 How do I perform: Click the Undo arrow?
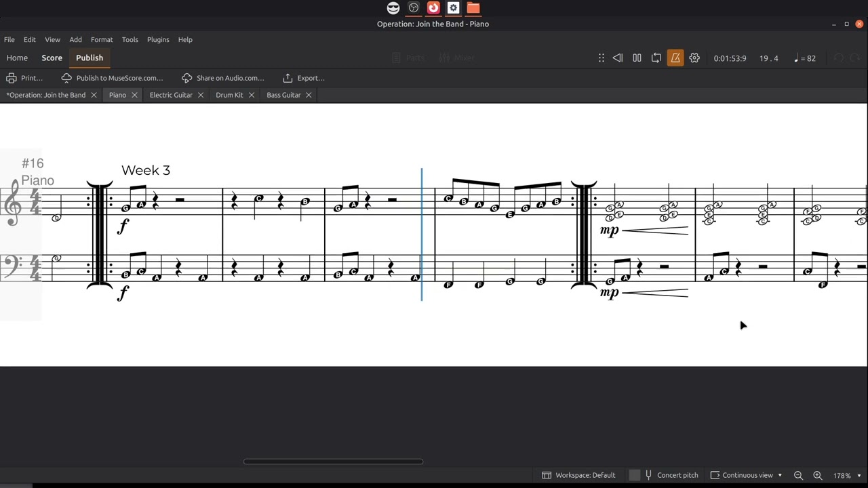(839, 58)
